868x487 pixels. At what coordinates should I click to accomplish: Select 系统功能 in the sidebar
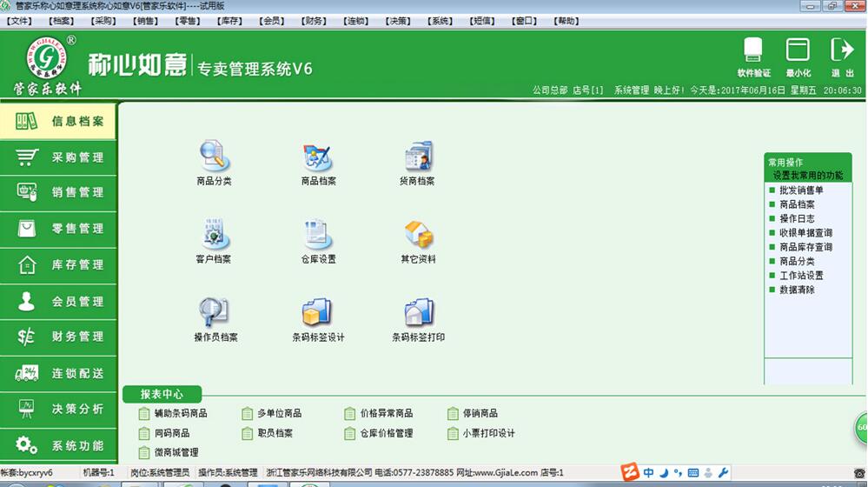tap(58, 445)
